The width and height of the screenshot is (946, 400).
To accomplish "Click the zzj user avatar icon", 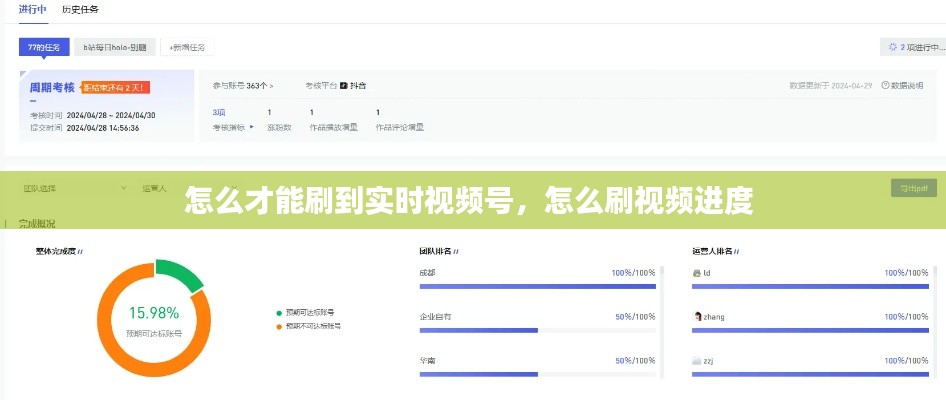I will point(697,360).
